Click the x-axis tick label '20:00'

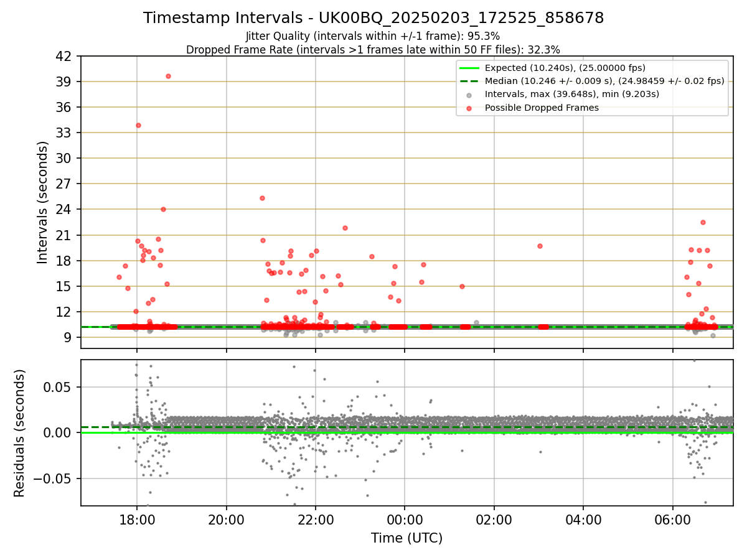click(227, 520)
